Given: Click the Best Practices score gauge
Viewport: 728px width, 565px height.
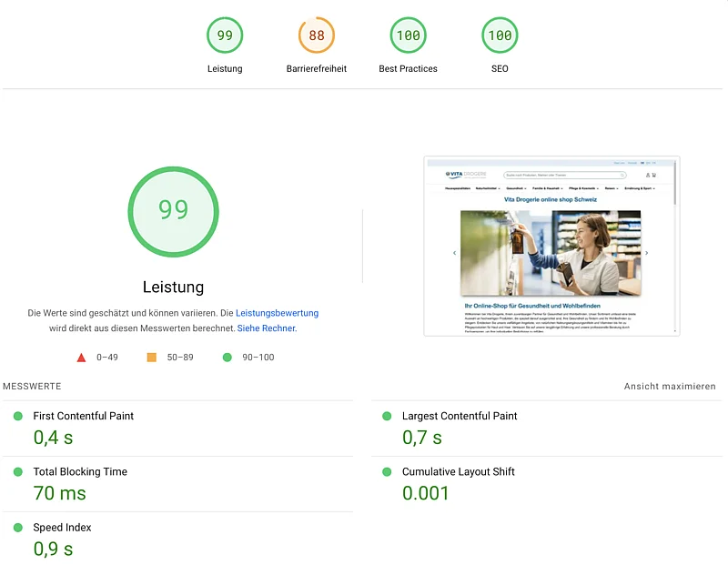Looking at the screenshot, I should tap(408, 35).
